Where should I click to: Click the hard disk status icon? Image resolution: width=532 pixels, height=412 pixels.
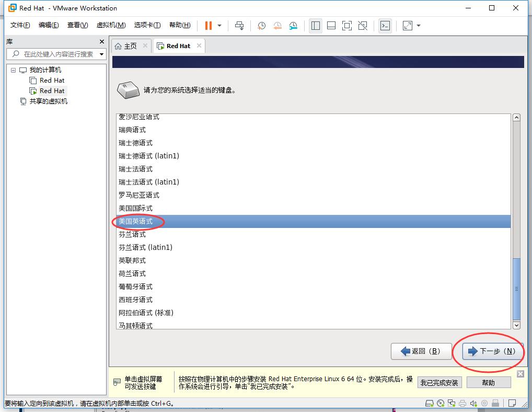point(429,403)
